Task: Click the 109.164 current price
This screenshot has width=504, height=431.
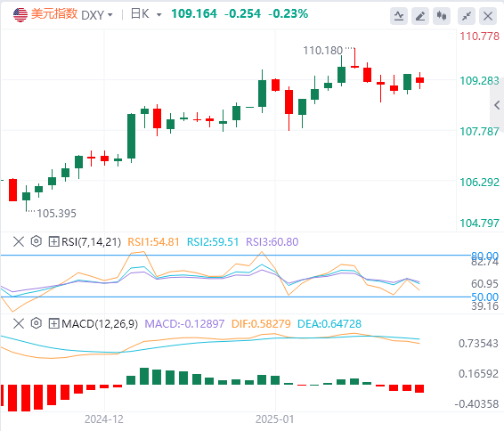Action: (x=194, y=14)
